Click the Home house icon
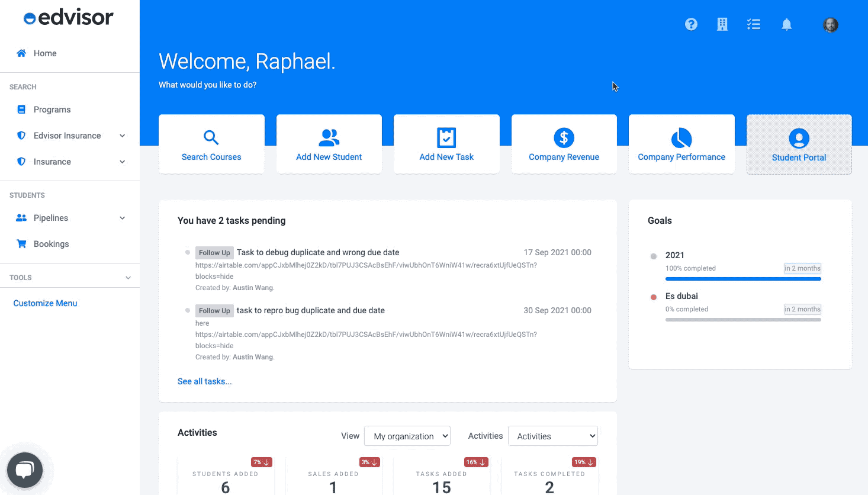Screen dimensions: 868x495 pos(21,53)
